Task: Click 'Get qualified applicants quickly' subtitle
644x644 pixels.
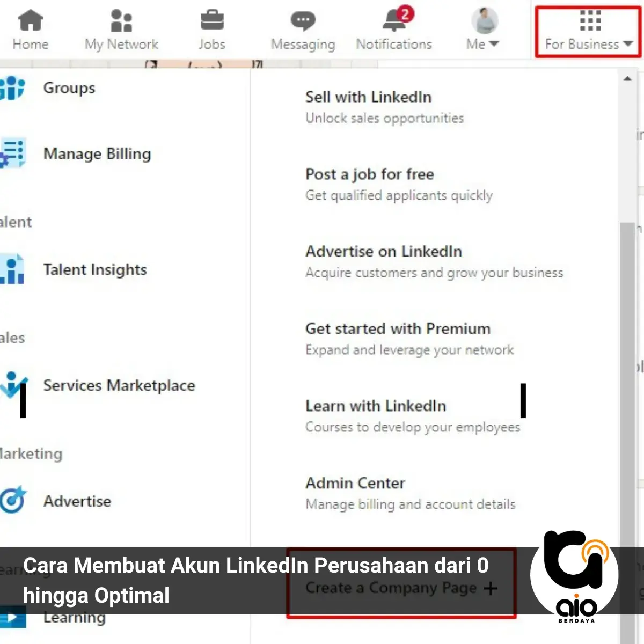Action: click(x=399, y=195)
